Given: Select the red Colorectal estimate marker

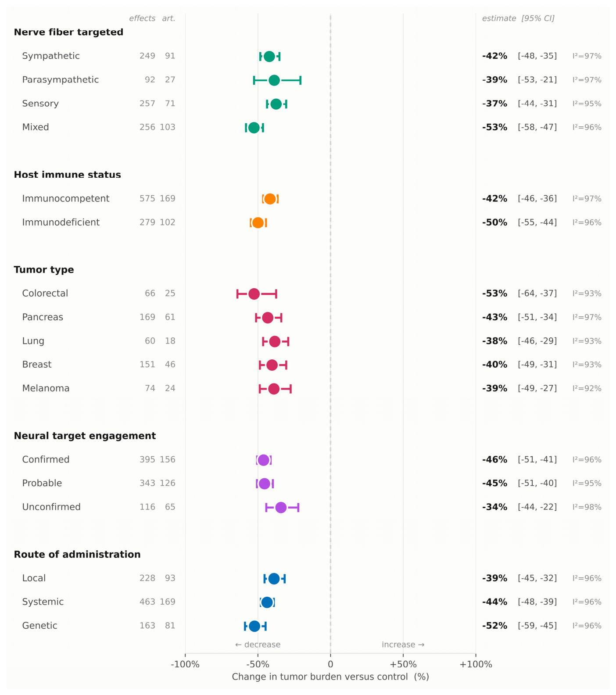Looking at the screenshot, I should (254, 294).
